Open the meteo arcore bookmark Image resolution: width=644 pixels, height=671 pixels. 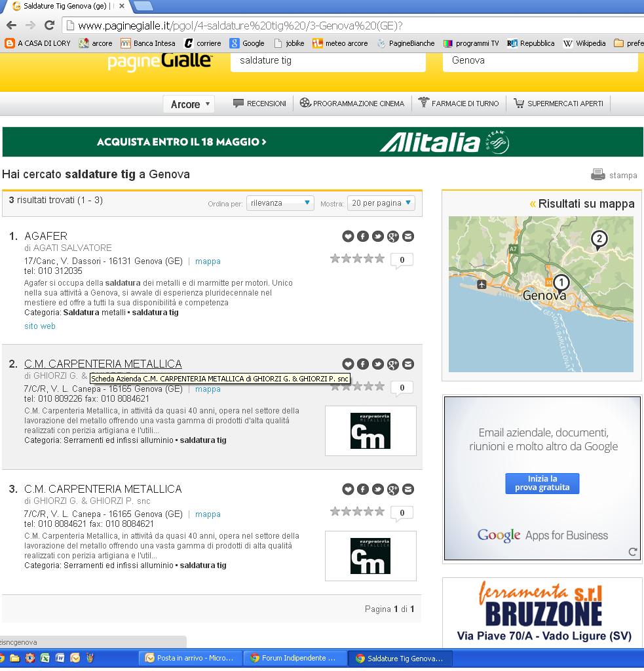coord(340,43)
